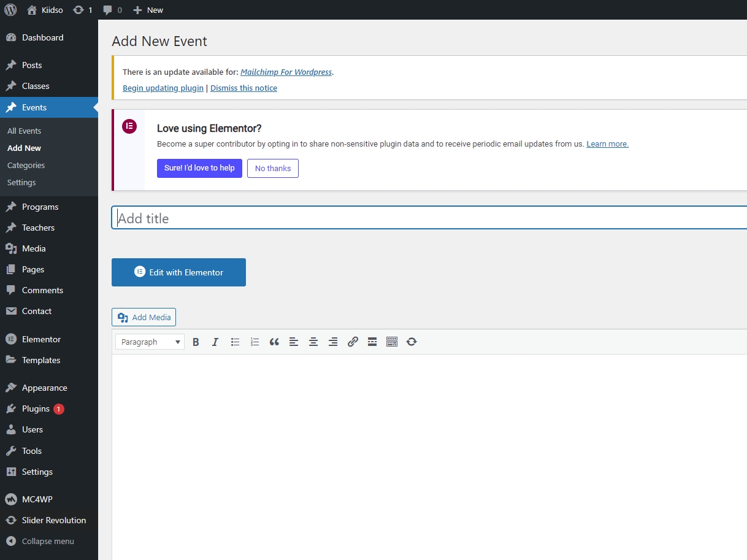Click the Insert/edit link icon
This screenshot has height=560, width=747.
353,342
